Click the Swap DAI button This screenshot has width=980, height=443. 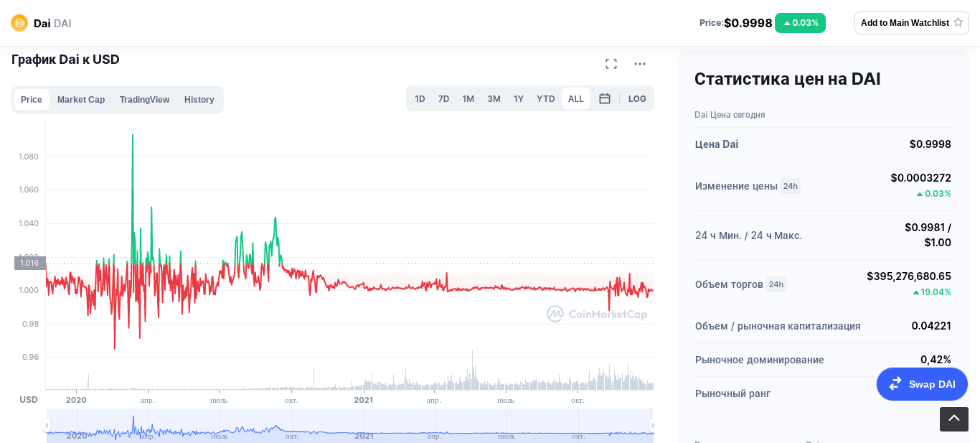tap(922, 384)
